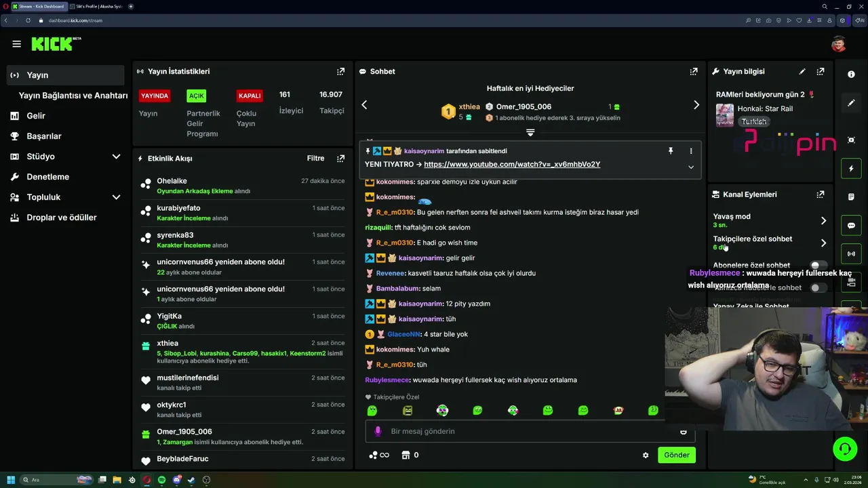Click Ohelalke in the activity feed

click(172, 181)
